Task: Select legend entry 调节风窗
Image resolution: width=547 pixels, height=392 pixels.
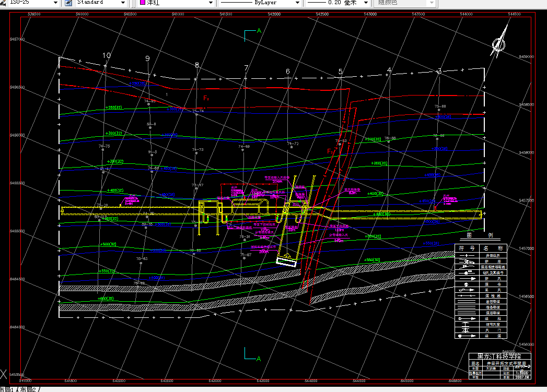Action: pos(493,324)
